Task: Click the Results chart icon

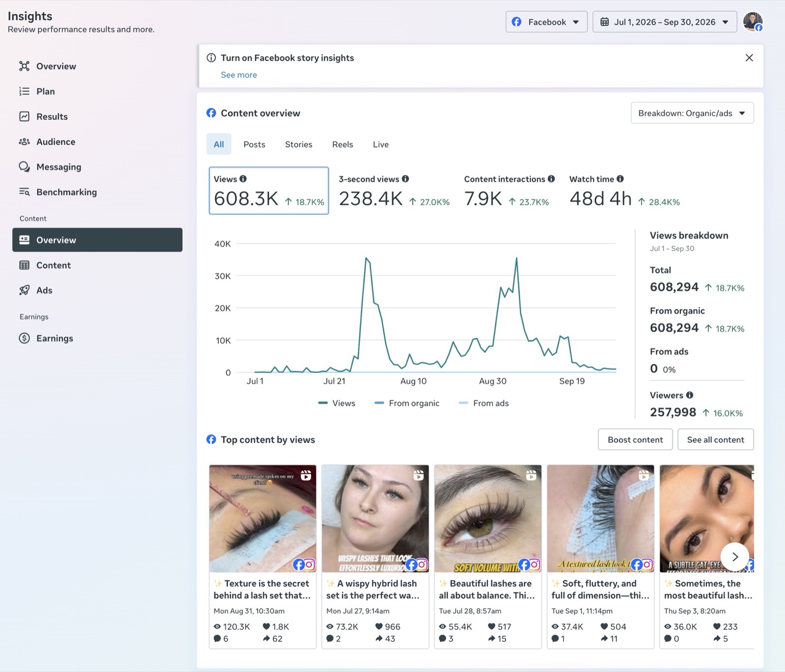Action: coord(24,116)
